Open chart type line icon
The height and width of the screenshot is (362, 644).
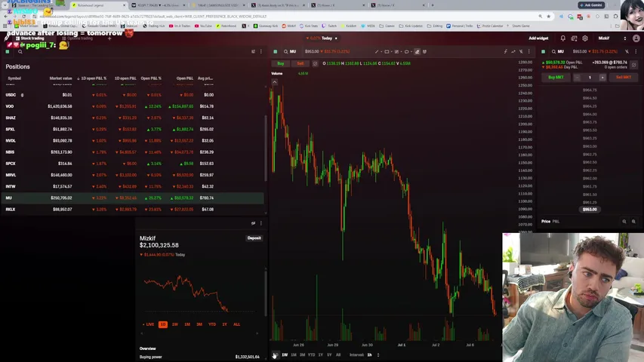(513, 52)
